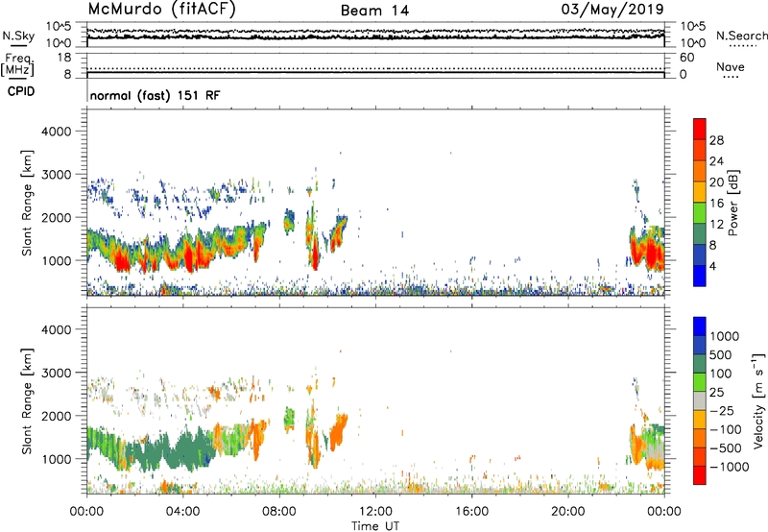Click the 60 Nave axis tick
Screen dimensions: 768x532
point(687,58)
